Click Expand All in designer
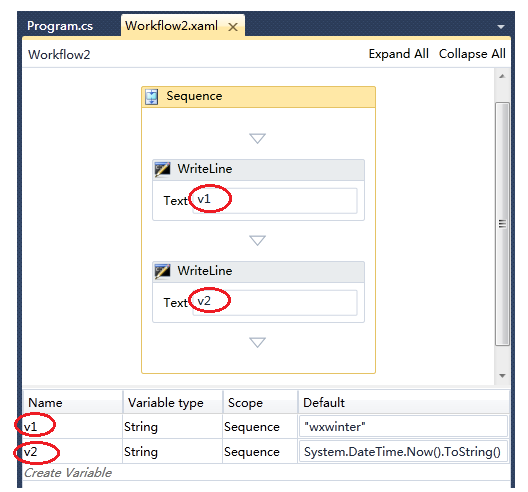The width and height of the screenshot is (528, 492). [x=398, y=54]
